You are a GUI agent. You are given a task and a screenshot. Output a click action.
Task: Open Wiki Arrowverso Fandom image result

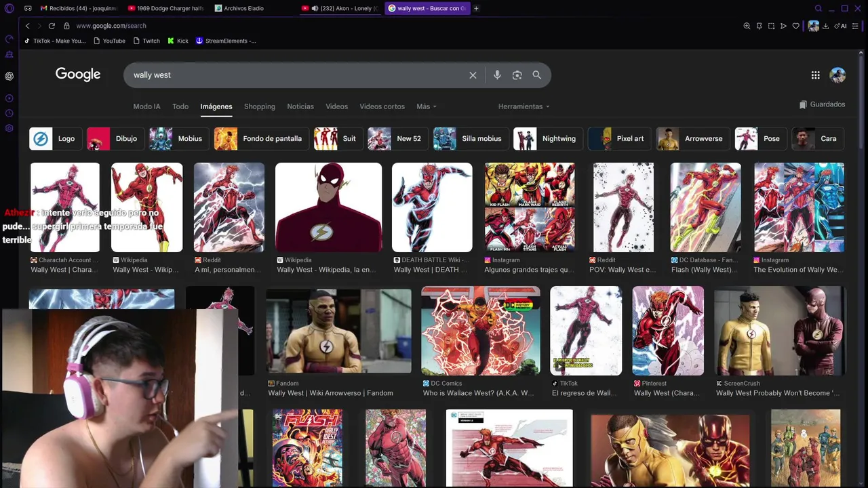click(x=338, y=331)
